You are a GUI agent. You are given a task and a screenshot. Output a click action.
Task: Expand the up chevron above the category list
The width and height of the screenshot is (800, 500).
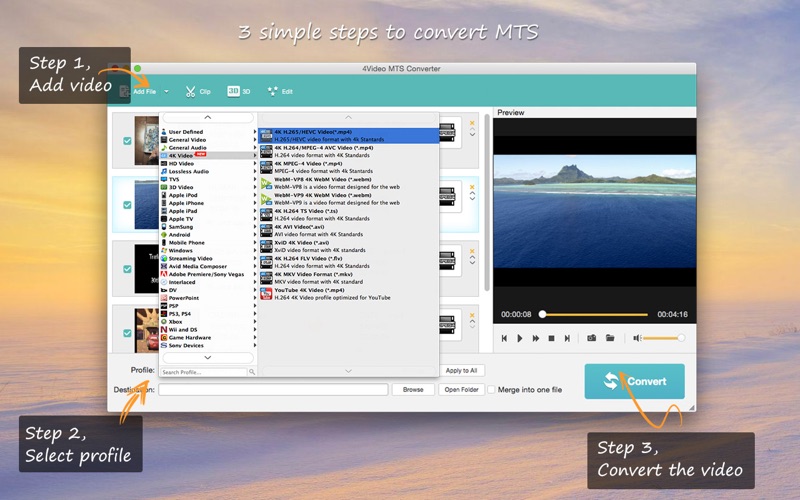tap(208, 117)
